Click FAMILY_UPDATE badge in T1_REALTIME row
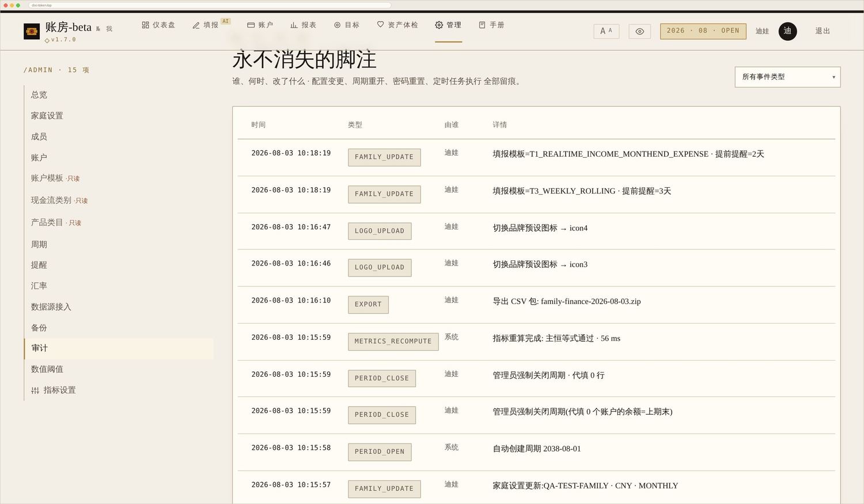Screen dimensions: 864x504 384,157
